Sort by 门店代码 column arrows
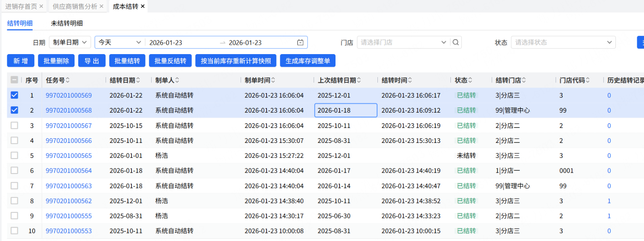This screenshot has width=644, height=241. tap(588, 80)
